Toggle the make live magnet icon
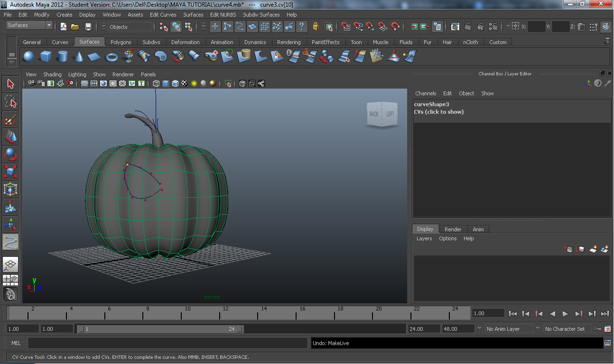This screenshot has height=364, width=614. tap(395, 27)
